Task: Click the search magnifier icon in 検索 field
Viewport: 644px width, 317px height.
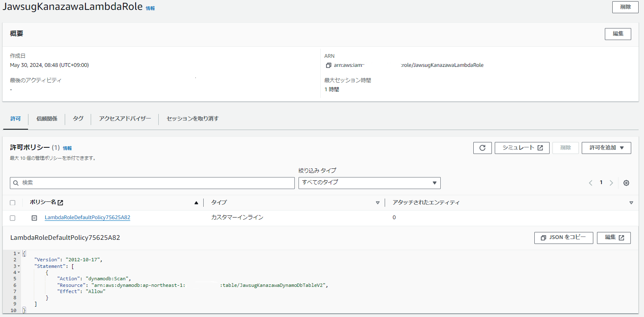Action: coord(16,183)
